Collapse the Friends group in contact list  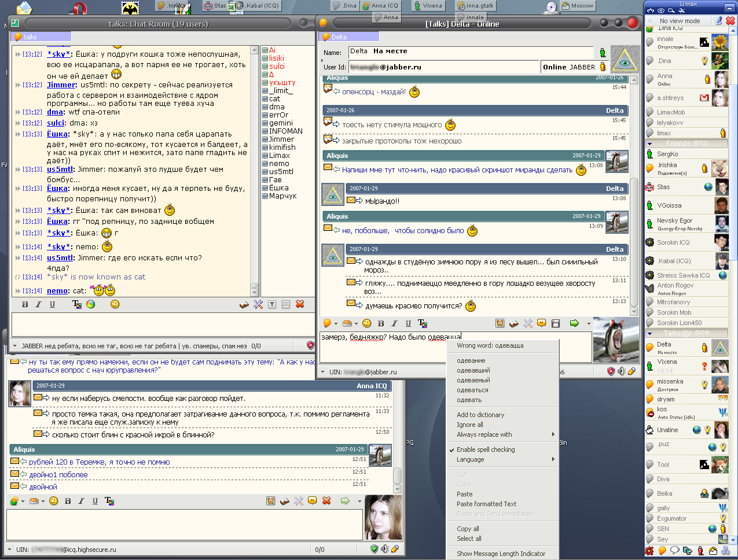650,143
